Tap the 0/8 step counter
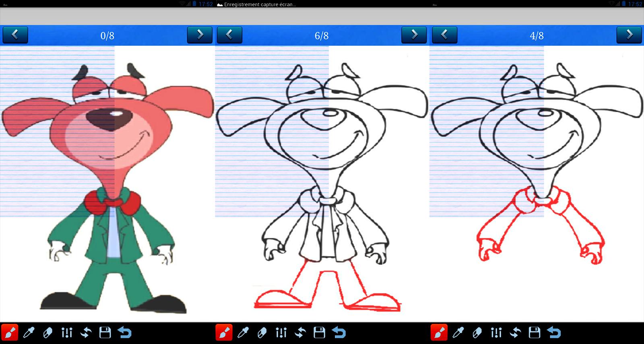This screenshot has height=344, width=644. click(107, 36)
